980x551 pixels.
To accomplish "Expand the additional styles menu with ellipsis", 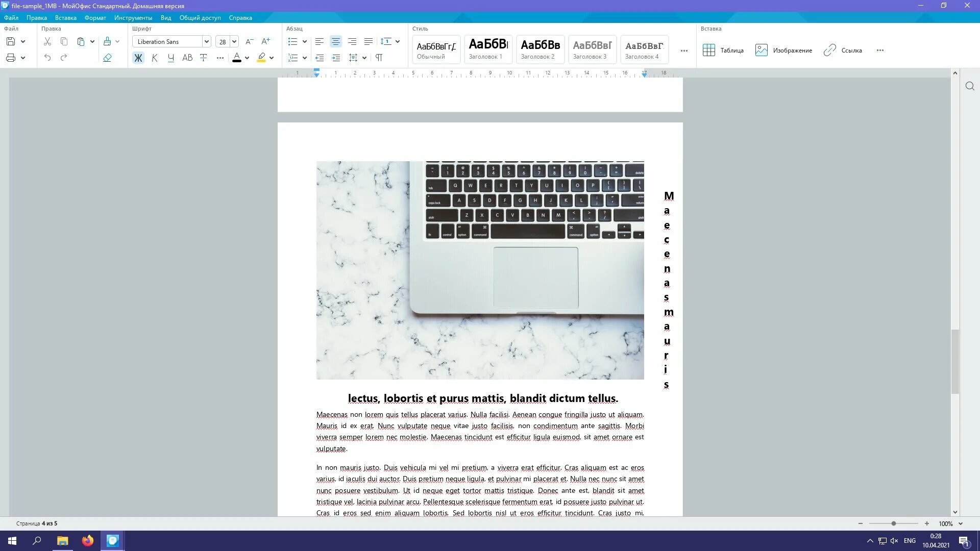I will click(684, 51).
